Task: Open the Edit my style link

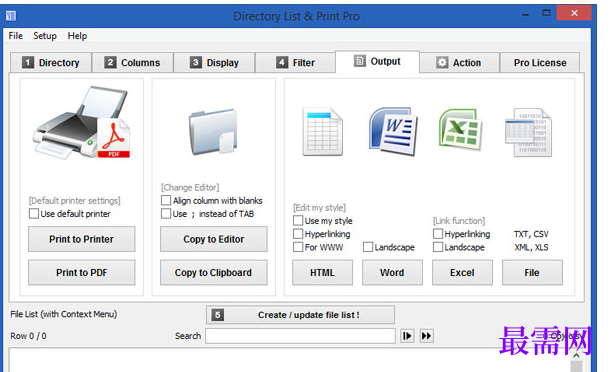Action: click(x=319, y=207)
